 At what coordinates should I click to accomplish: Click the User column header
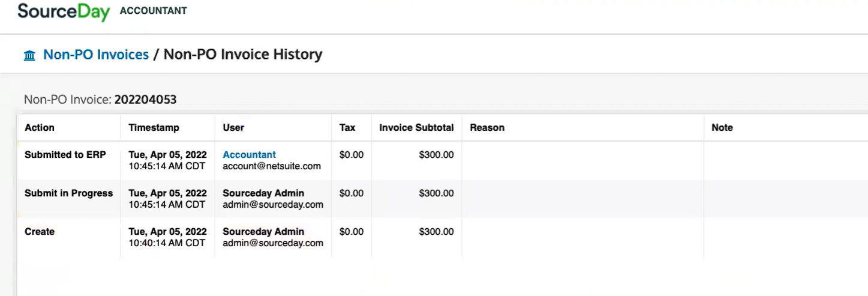click(233, 128)
